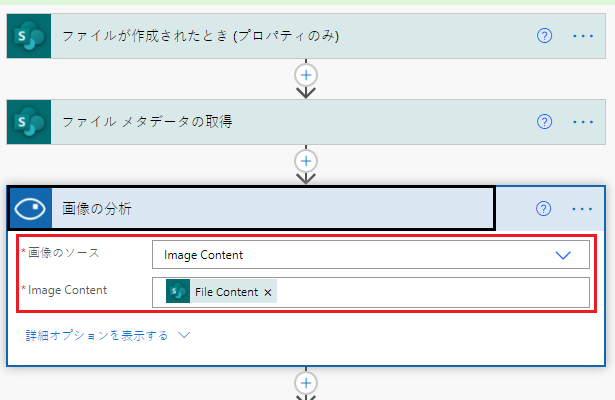The height and width of the screenshot is (400, 615).
Task: Select the File Content dynamic token
Action: click(x=221, y=291)
